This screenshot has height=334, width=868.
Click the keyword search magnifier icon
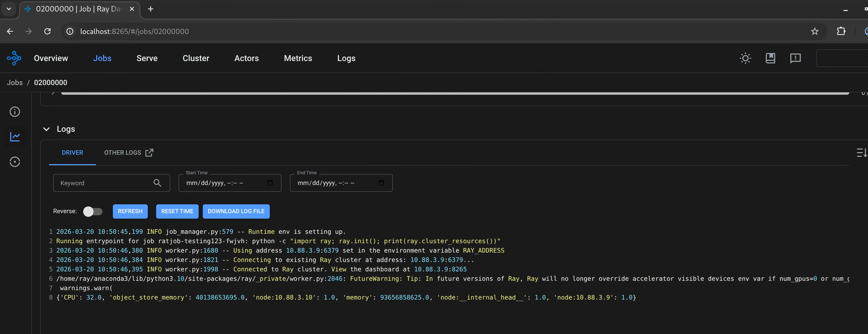pyautogui.click(x=157, y=183)
